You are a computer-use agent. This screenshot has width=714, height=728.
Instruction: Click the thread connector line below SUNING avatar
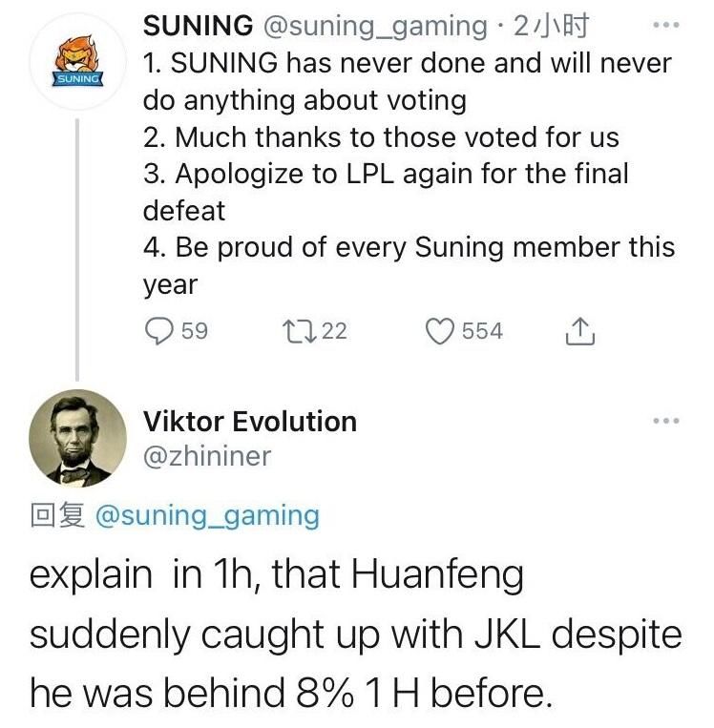point(77,250)
